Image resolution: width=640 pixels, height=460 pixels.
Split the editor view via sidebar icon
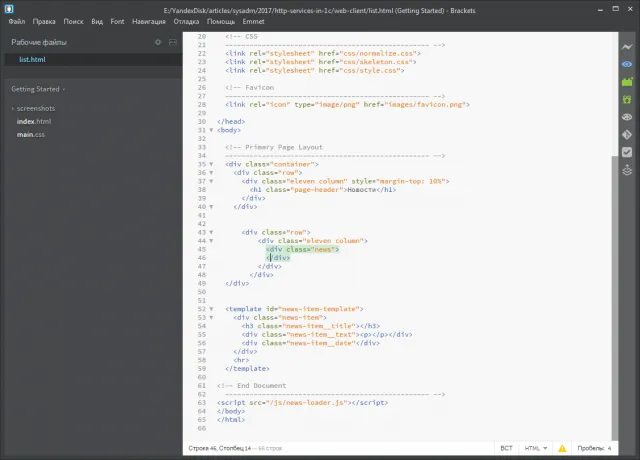pos(173,42)
